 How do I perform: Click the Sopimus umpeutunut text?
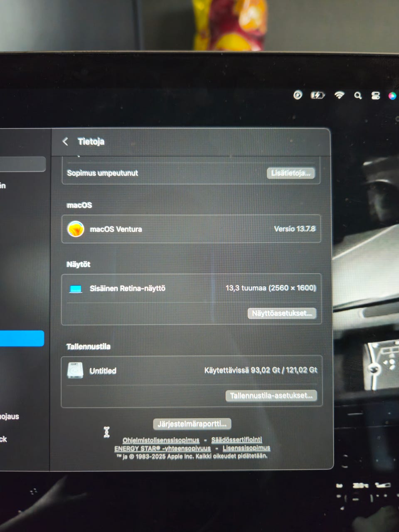coord(102,173)
